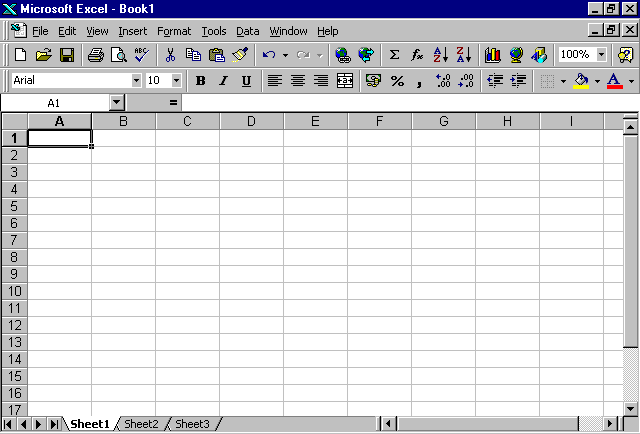The image size is (640, 434).
Task: Sort ascending A to Z
Action: click(441, 54)
